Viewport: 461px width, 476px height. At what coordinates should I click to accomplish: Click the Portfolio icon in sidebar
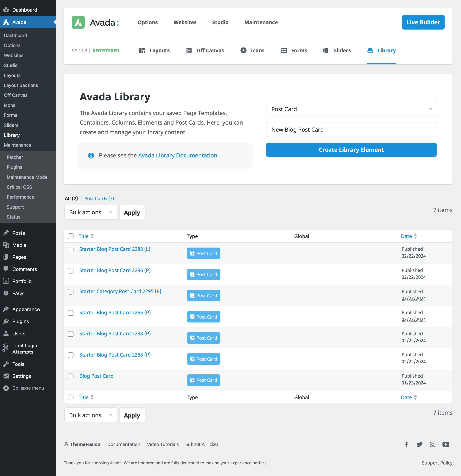pos(6,281)
